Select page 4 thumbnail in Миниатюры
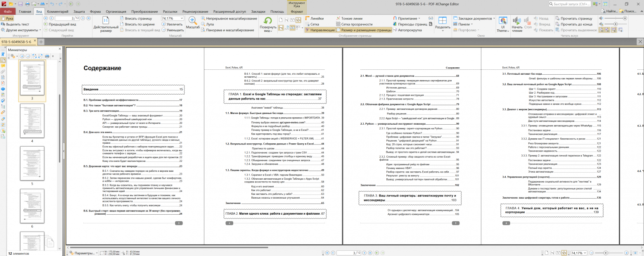The image size is (644, 256). coord(32,121)
